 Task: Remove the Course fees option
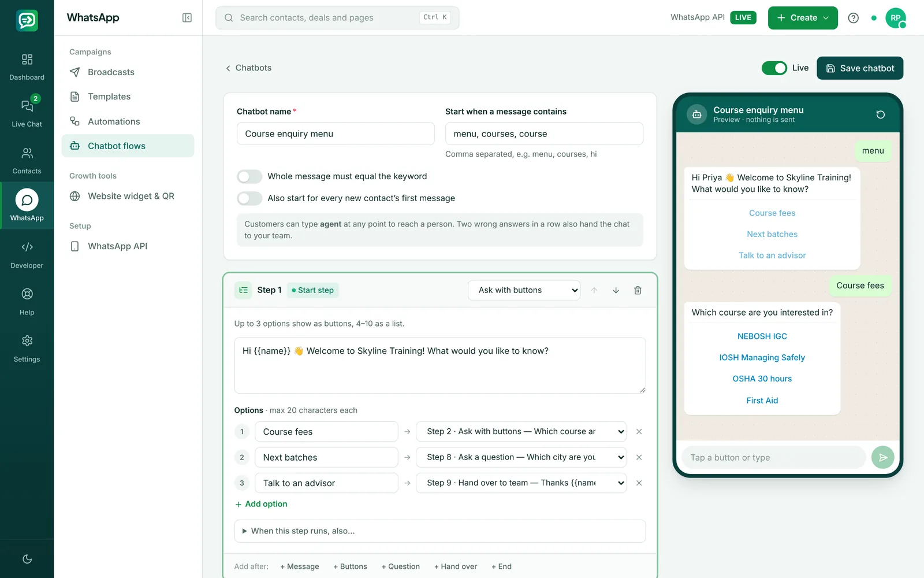coord(639,432)
